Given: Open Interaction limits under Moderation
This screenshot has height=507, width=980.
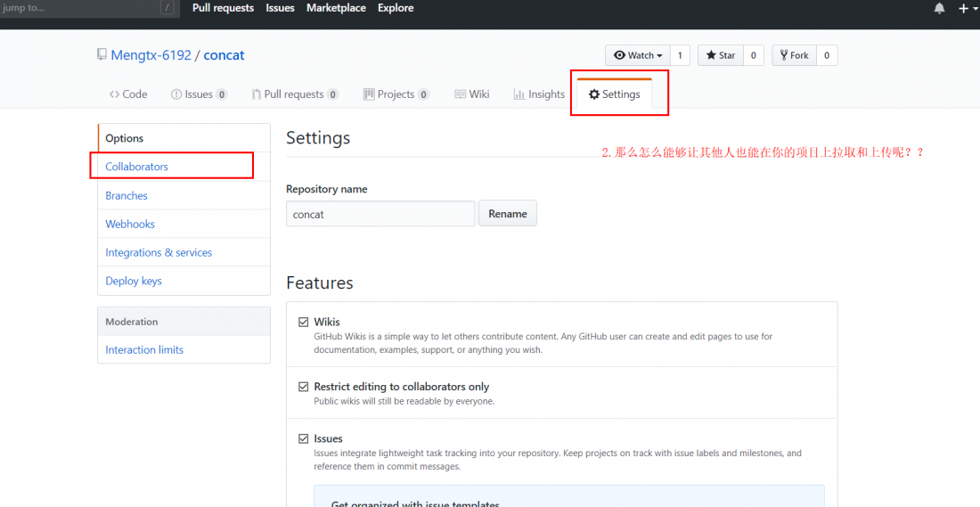Looking at the screenshot, I should pos(184,350).
